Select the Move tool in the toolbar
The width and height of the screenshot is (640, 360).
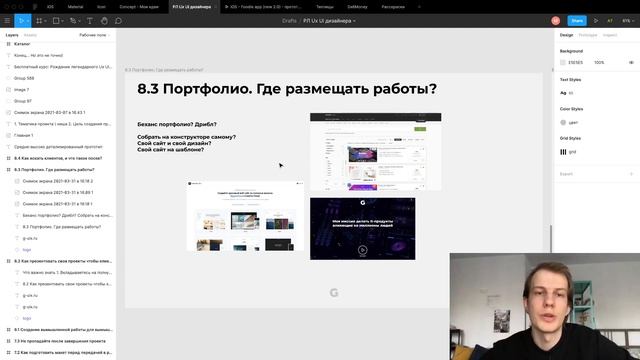point(21,21)
